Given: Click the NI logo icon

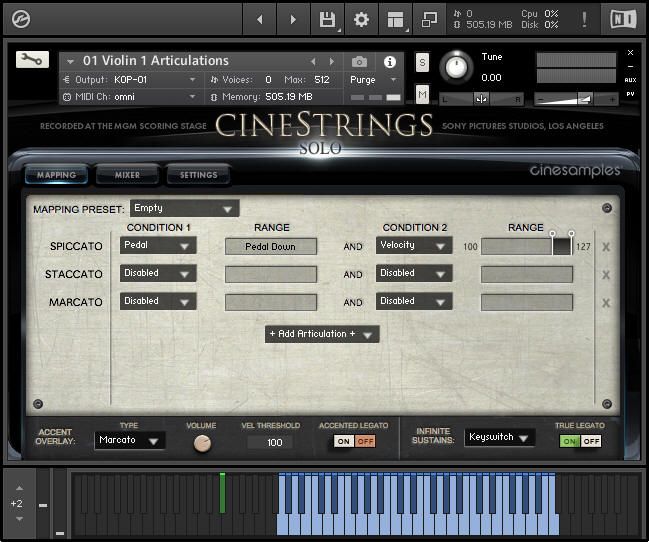Looking at the screenshot, I should tap(623, 19).
